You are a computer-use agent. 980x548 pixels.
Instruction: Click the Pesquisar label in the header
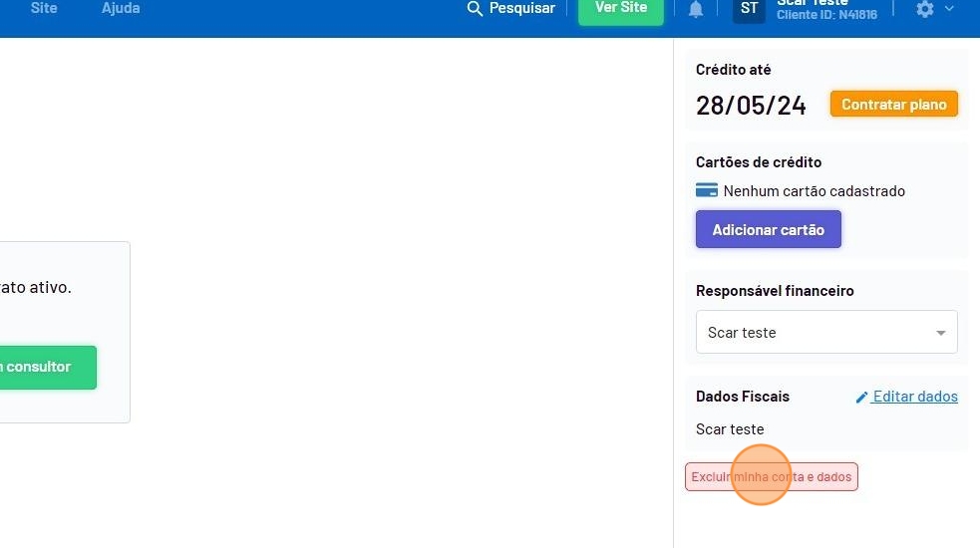click(x=522, y=8)
